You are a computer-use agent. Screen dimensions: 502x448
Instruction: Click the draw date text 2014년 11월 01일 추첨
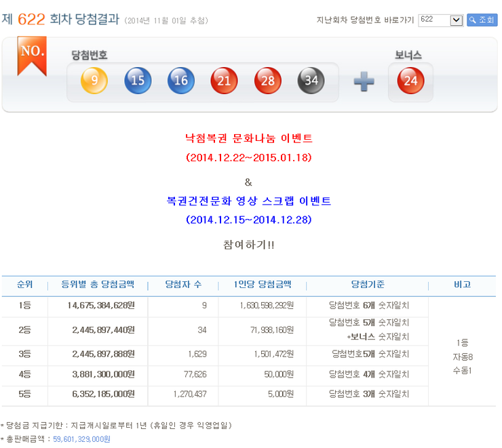click(166, 21)
